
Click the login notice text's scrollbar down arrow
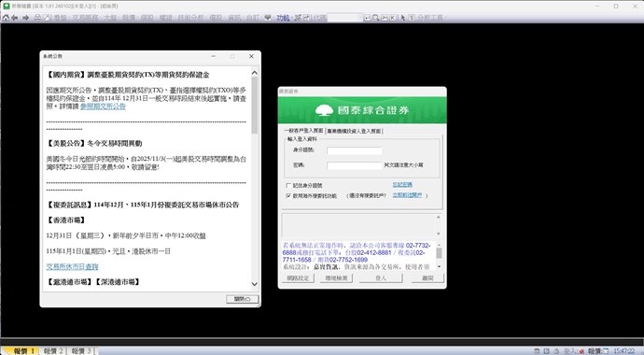pyautogui.click(x=439, y=266)
